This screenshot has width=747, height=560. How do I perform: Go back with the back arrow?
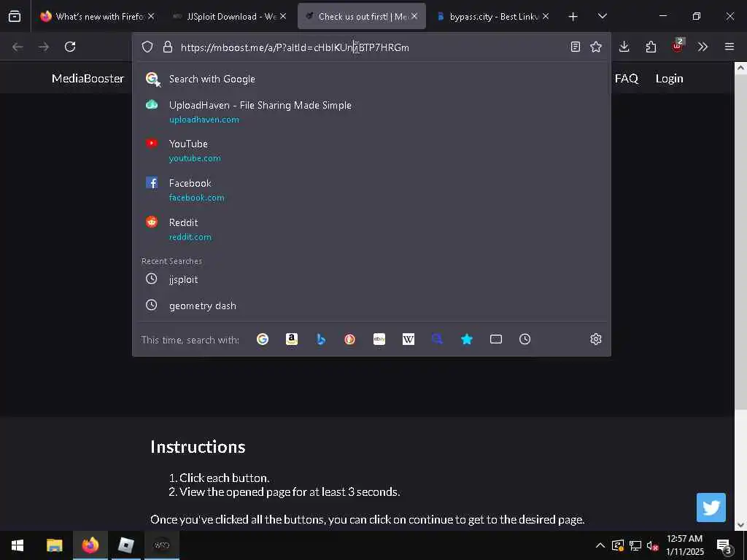pyautogui.click(x=18, y=47)
